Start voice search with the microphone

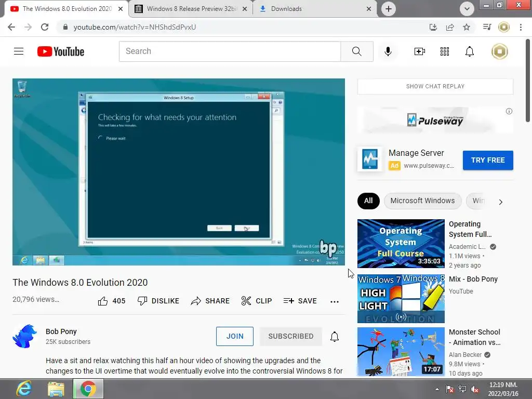click(388, 51)
